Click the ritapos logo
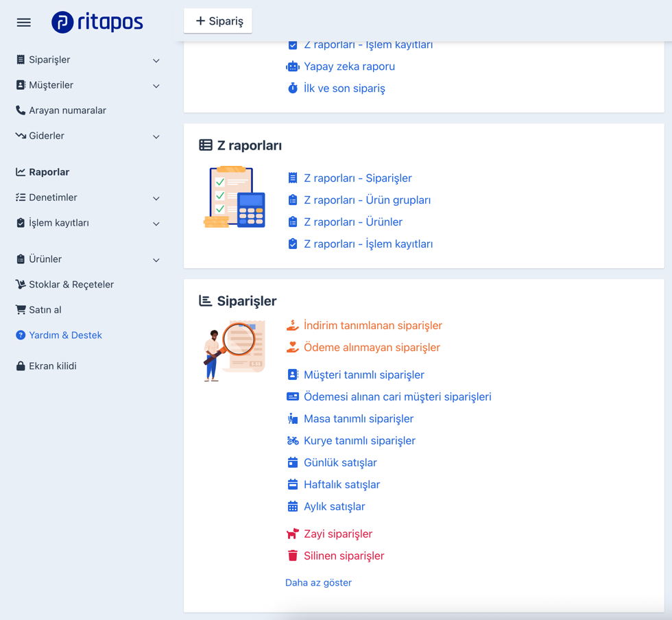This screenshot has height=620, width=672. pyautogui.click(x=97, y=22)
